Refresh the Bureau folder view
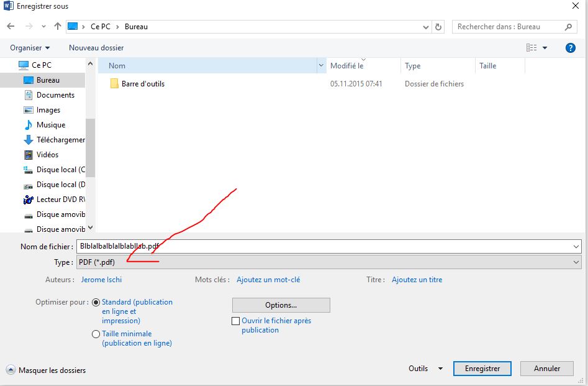Screen dimensions: 588x386 [438, 27]
